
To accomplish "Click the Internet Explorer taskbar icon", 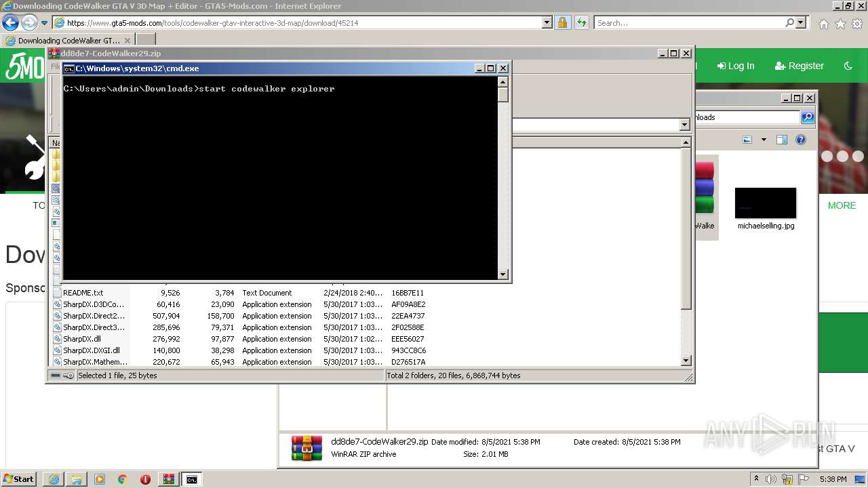I will click(x=54, y=479).
